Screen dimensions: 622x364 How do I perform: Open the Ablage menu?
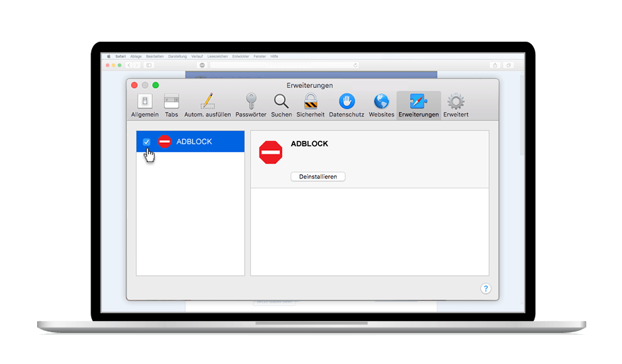[x=136, y=56]
